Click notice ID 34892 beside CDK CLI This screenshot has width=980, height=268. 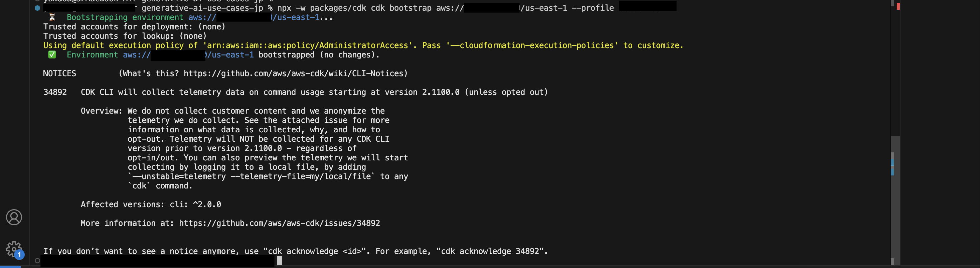coord(55,92)
